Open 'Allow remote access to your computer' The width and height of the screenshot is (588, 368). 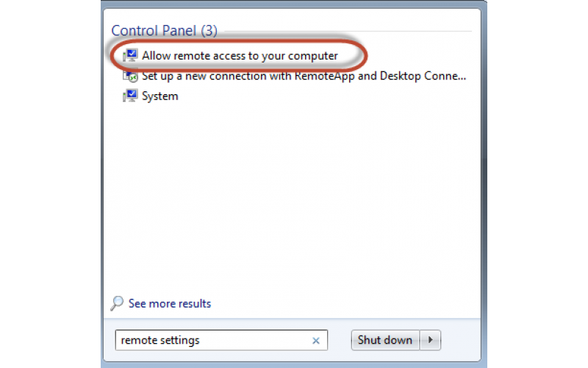[x=240, y=56]
